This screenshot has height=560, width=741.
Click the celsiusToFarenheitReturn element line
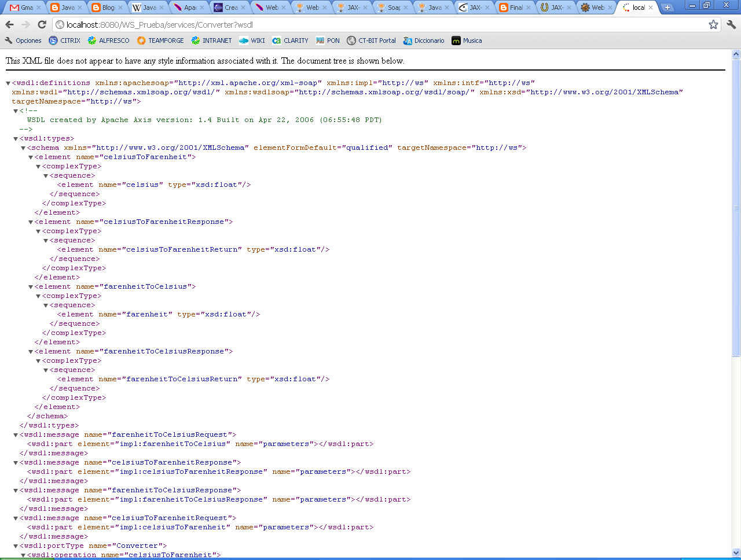(x=193, y=250)
